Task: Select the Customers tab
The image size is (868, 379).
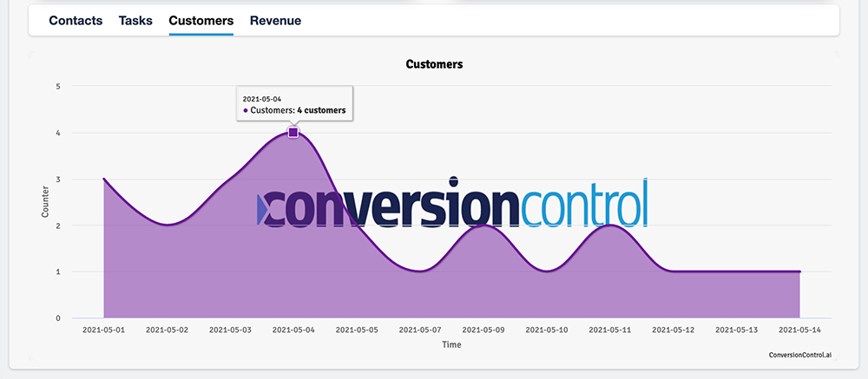Action: (201, 21)
